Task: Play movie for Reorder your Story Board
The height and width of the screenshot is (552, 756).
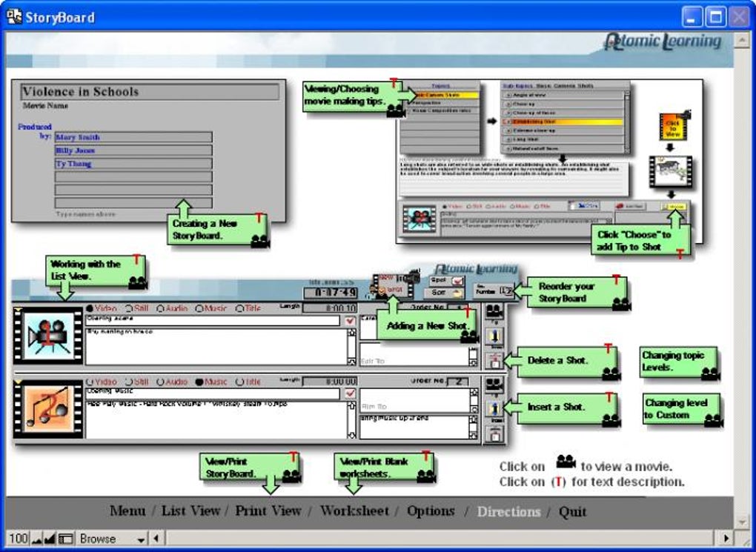Action: click(x=621, y=305)
